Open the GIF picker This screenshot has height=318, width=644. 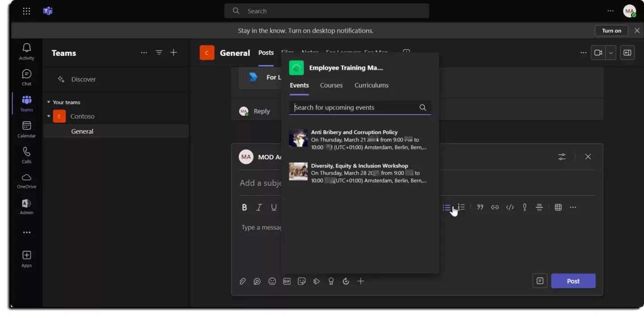click(287, 281)
